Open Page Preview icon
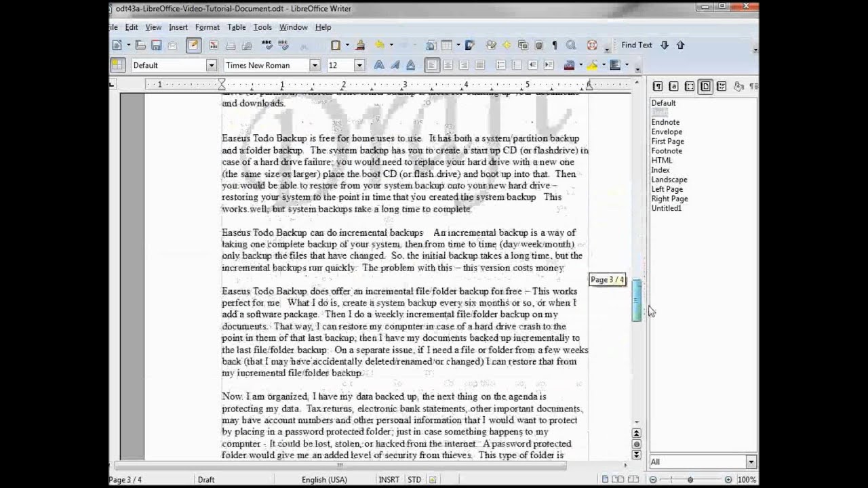 [x=246, y=45]
